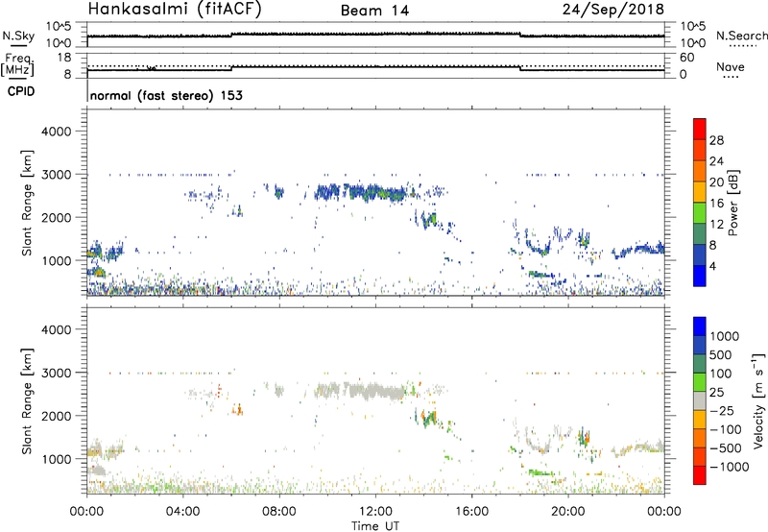Click the 18 tick on the frequency axis
The image size is (768, 532).
(64, 58)
